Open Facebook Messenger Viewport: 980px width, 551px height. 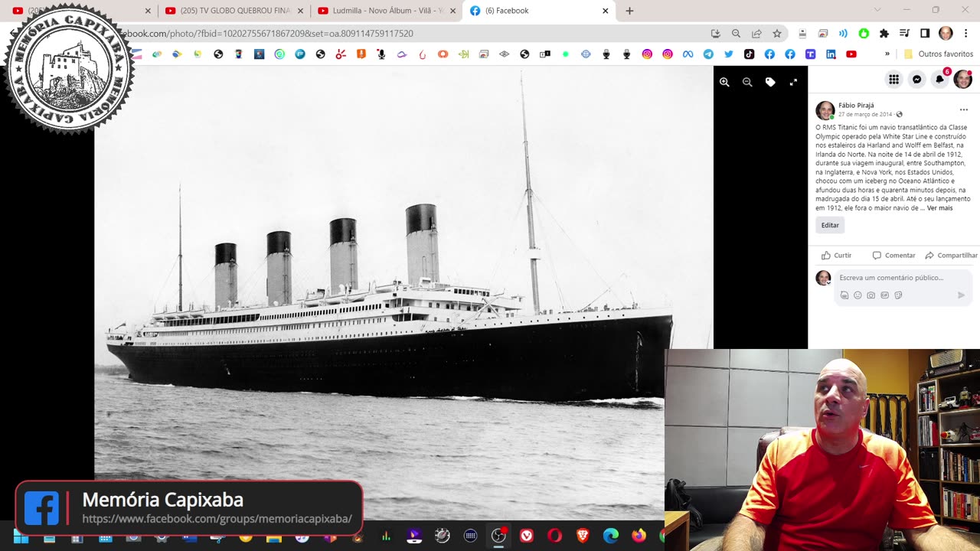tap(916, 79)
